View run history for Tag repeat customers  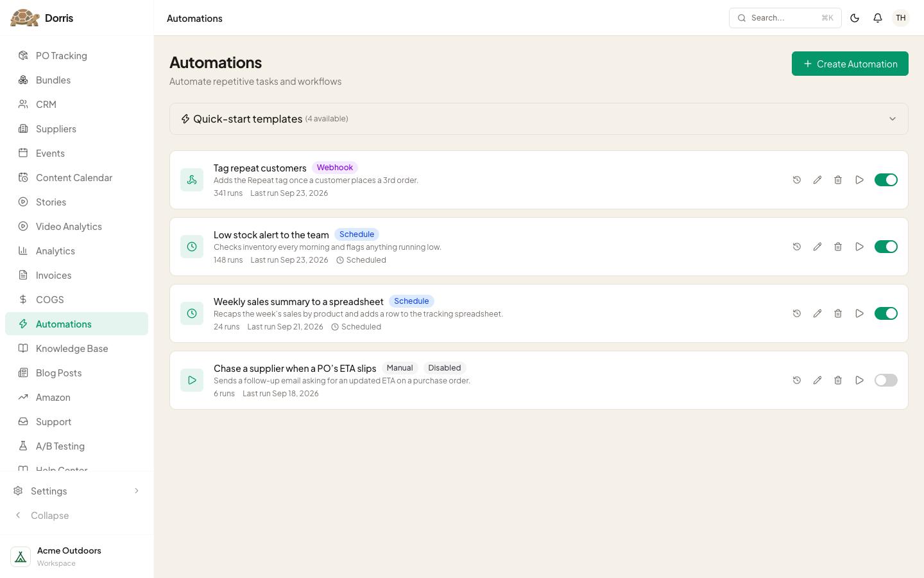pyautogui.click(x=797, y=180)
